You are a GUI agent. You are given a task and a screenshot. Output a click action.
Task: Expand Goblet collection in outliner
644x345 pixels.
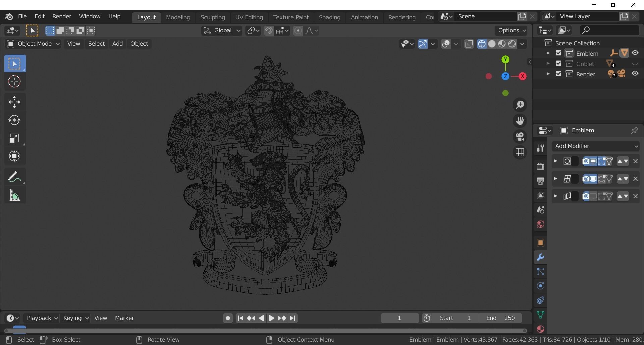pos(548,63)
